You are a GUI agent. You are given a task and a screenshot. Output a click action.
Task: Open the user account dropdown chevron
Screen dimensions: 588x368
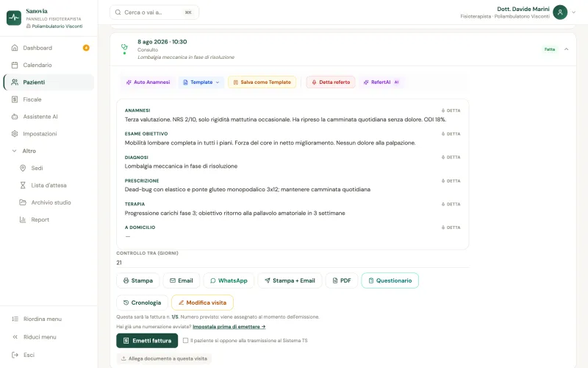tap(573, 13)
